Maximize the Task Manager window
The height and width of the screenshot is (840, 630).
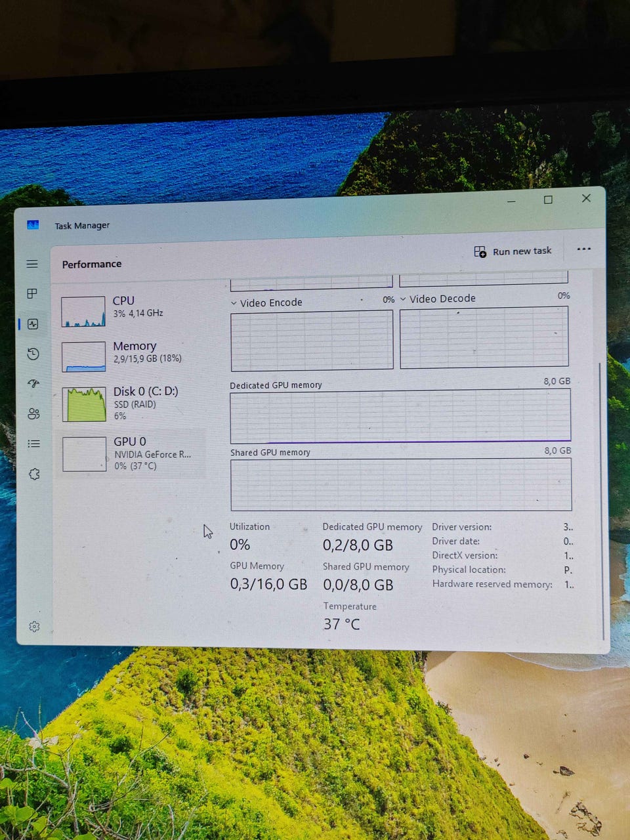click(x=548, y=199)
